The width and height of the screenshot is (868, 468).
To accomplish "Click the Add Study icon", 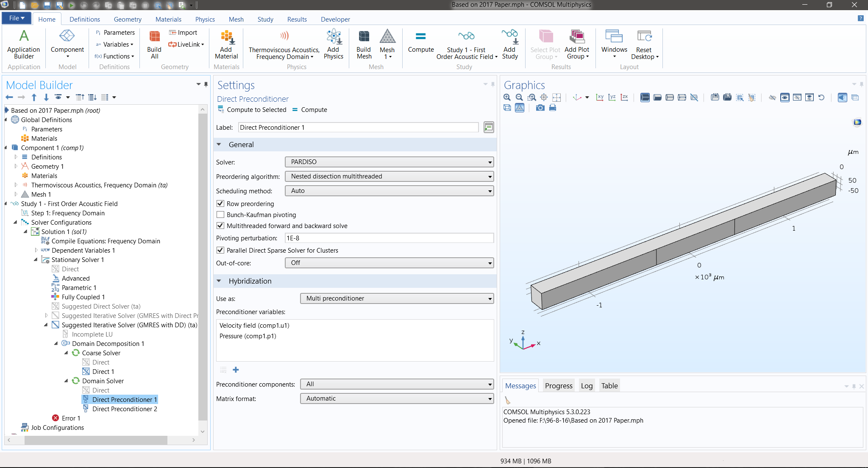I will pos(509,37).
